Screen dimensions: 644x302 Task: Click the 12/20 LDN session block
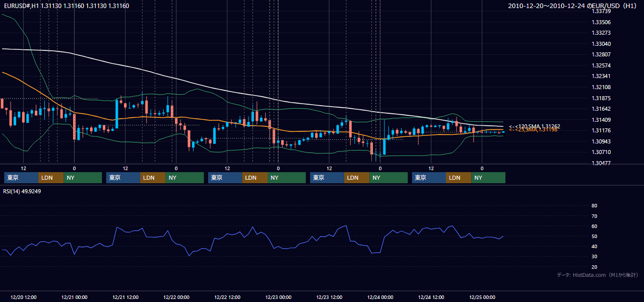[51, 178]
